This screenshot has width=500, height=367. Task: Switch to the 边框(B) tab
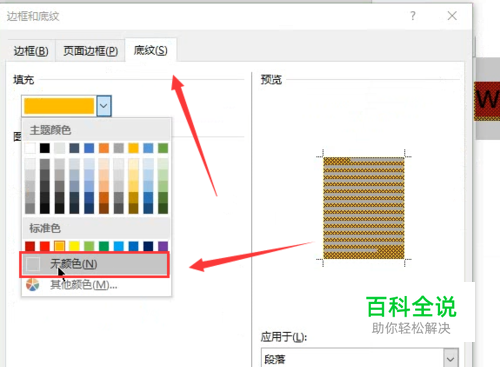coord(31,51)
